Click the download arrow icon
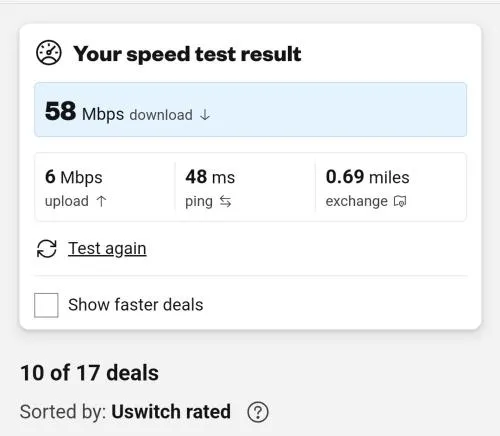This screenshot has width=500, height=436. (x=205, y=115)
